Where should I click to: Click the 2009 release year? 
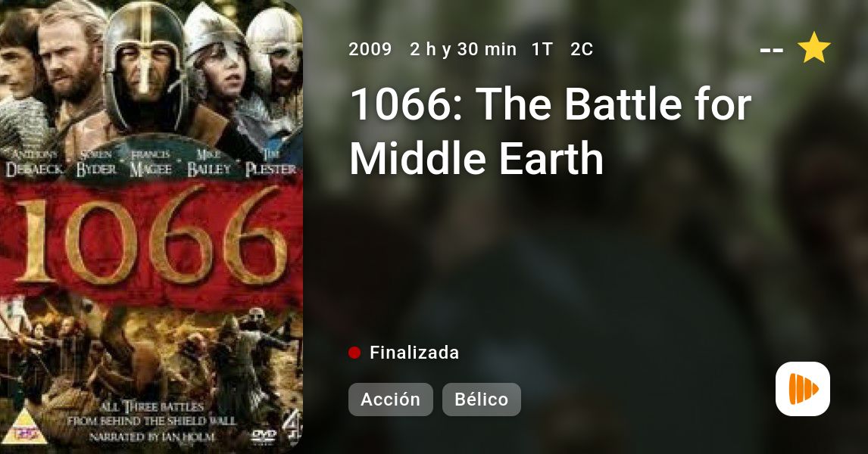point(370,49)
